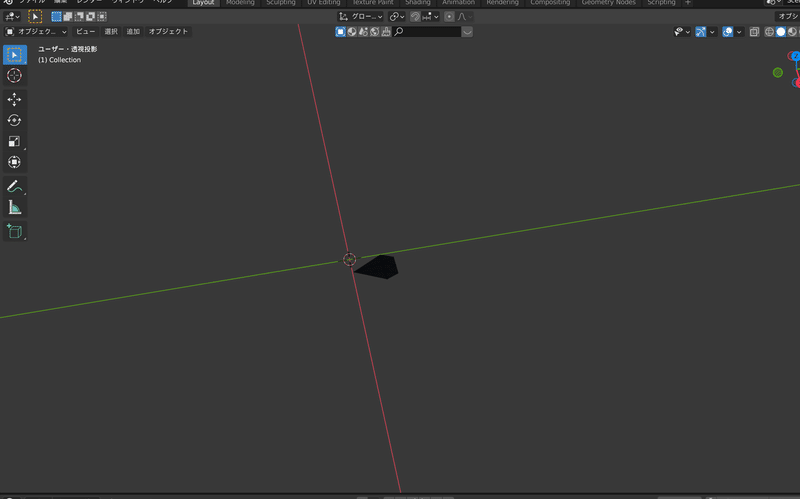Select the 3D Cursor tool
This screenshot has height=499, width=800.
pyautogui.click(x=14, y=76)
